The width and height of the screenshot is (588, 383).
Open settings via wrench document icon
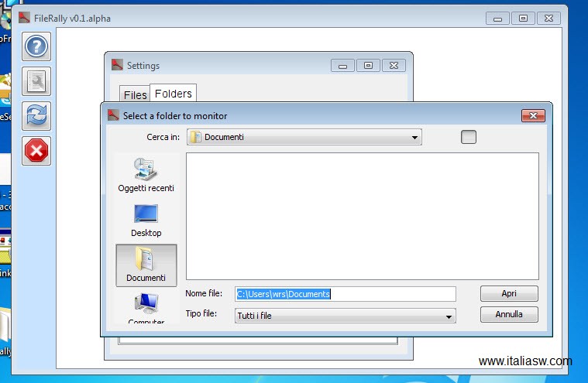(36, 81)
